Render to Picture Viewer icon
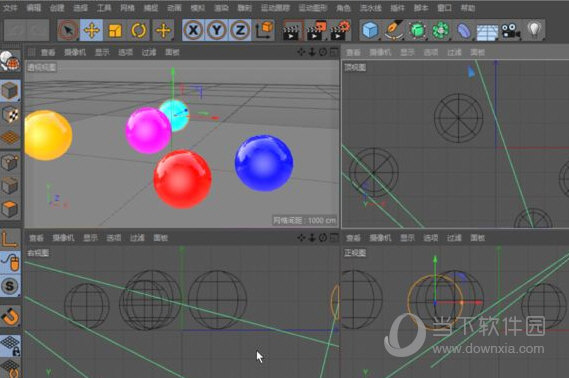Viewport: 569px width, 378px height. (316, 30)
